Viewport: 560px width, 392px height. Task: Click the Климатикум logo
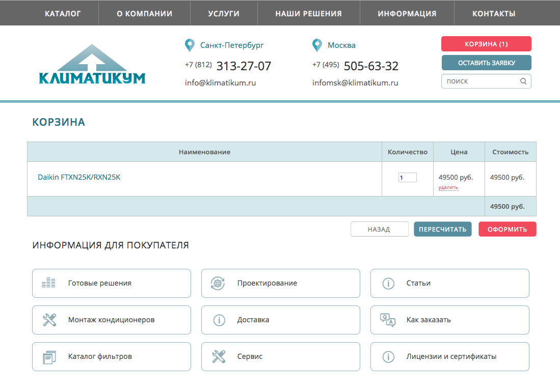click(92, 65)
